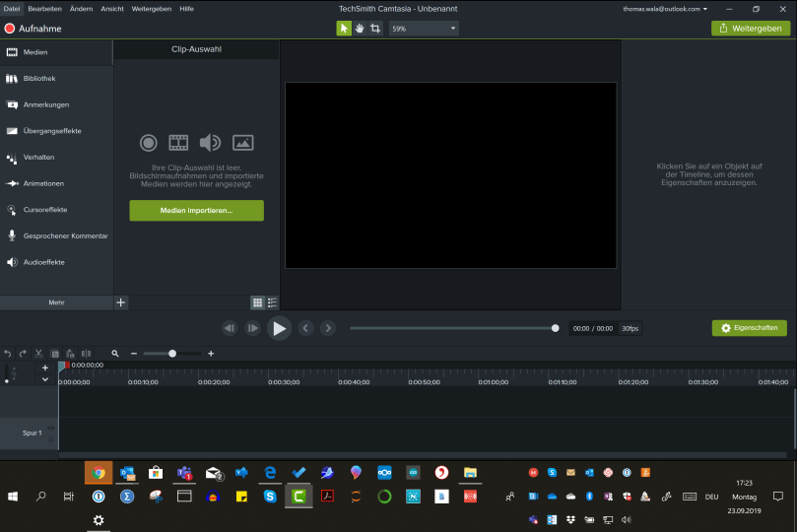Play the timeline preview

click(x=279, y=328)
